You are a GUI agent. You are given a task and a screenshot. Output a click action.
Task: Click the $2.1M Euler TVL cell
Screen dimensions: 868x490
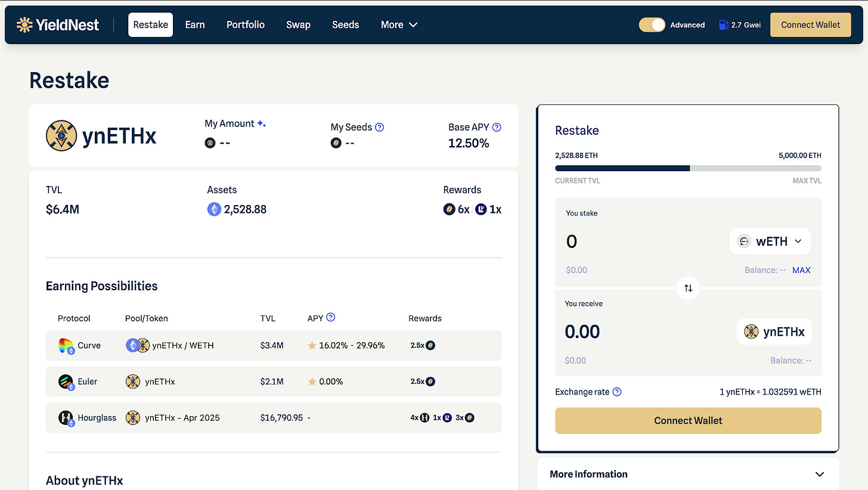(x=271, y=382)
